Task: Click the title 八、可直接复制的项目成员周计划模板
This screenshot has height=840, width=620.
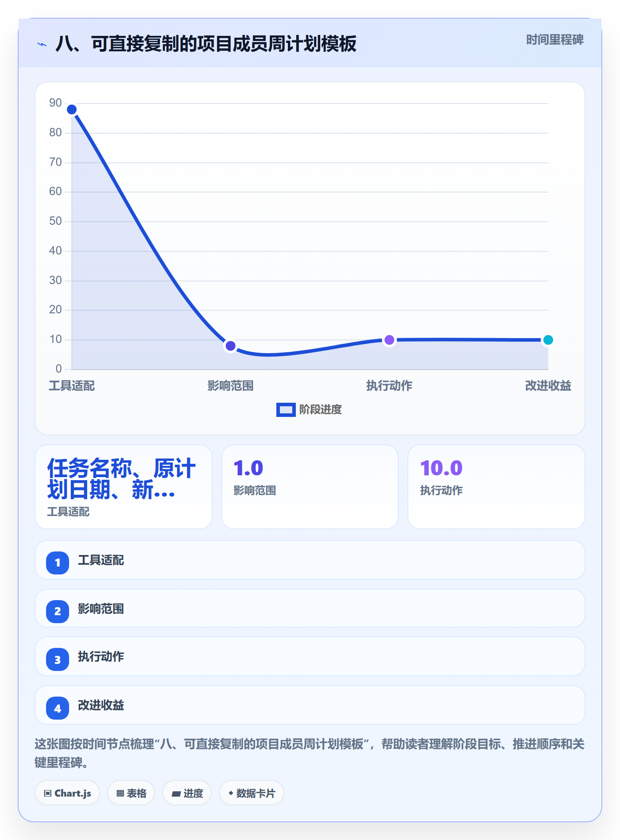Action: 206,44
